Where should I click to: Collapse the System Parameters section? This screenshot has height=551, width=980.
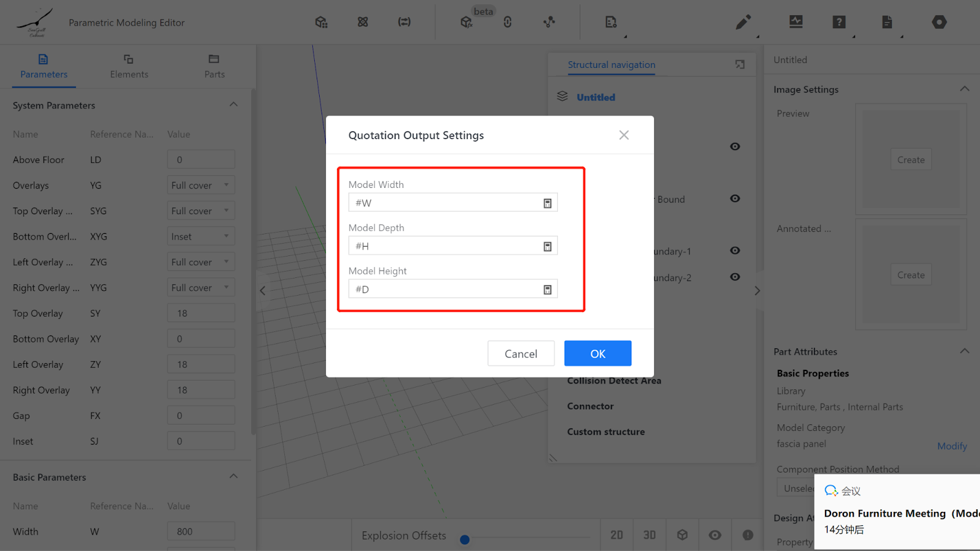[233, 105]
